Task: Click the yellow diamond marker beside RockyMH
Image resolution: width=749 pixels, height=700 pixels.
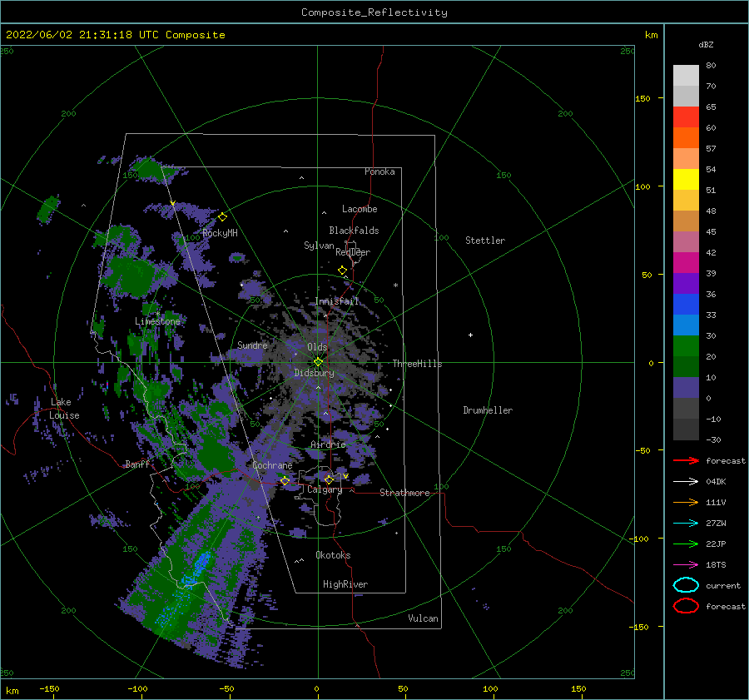Action: (x=222, y=216)
